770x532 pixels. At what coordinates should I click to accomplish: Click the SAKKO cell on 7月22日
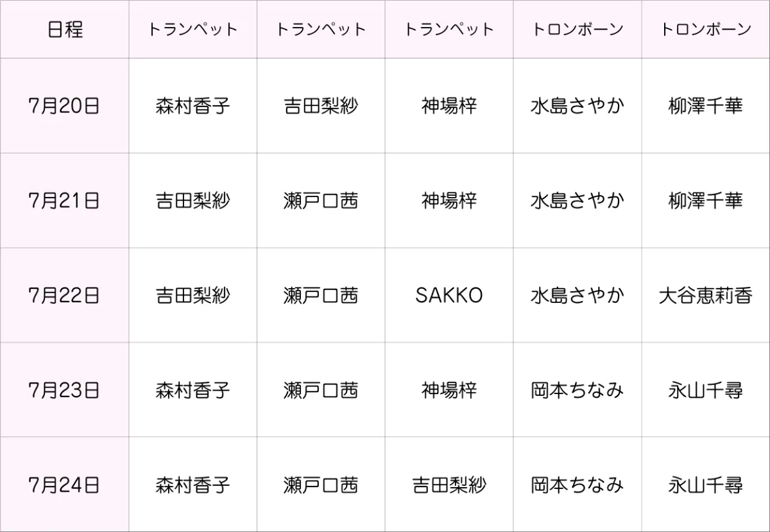click(449, 295)
